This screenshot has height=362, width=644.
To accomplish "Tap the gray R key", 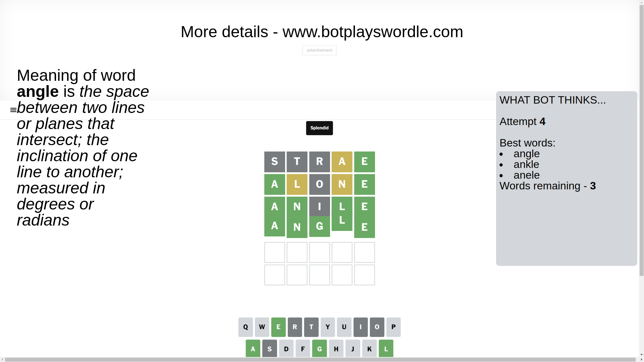I will click(295, 327).
